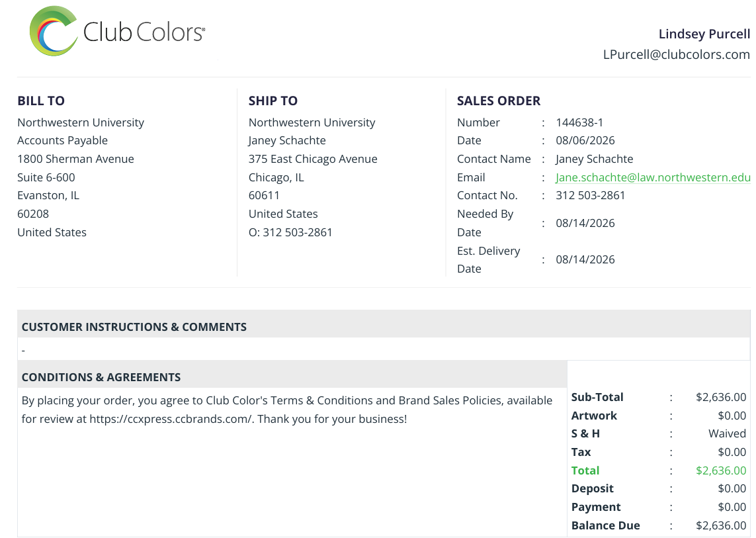Screen dimensions: 756x538
Task: Click the name Lindsey Purcell
Action: click(x=704, y=34)
